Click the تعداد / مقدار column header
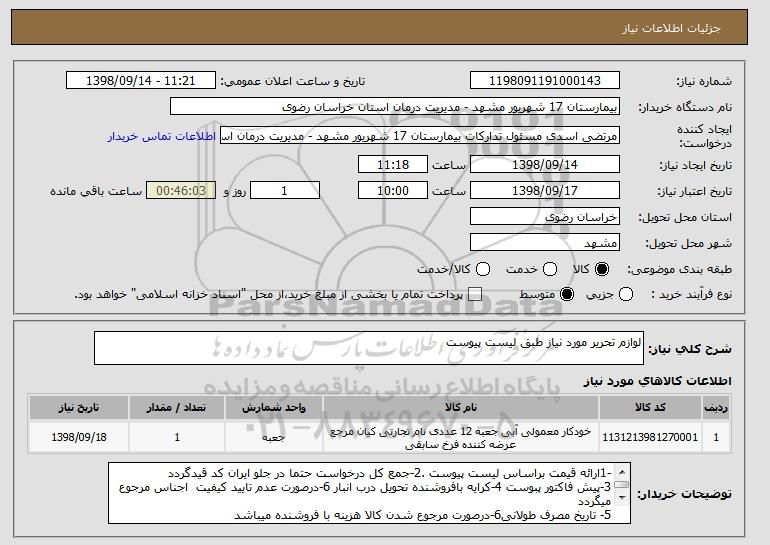770x545 pixels. (x=177, y=408)
